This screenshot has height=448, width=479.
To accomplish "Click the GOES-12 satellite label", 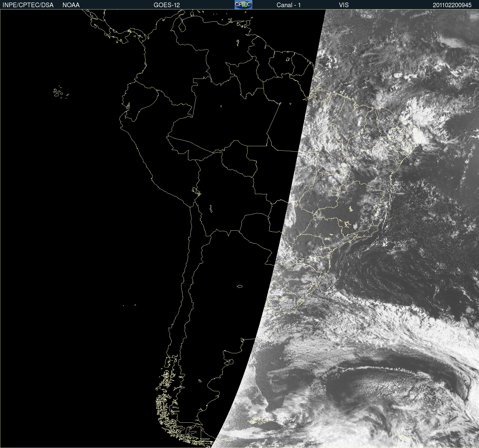I will pyautogui.click(x=167, y=5).
